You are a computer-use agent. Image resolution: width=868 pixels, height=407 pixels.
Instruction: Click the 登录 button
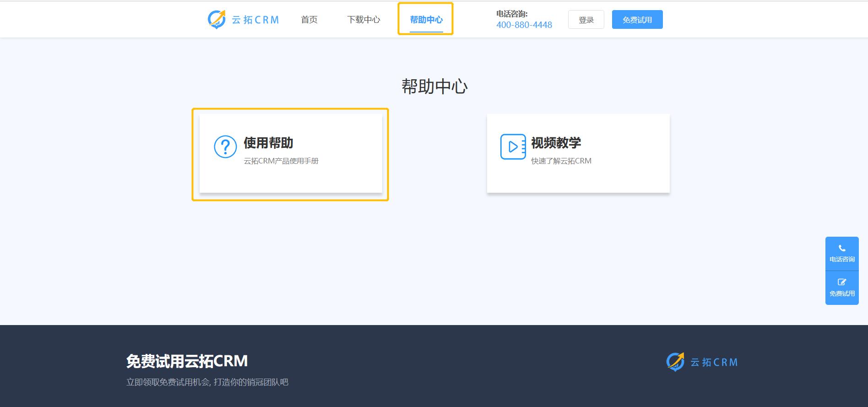pyautogui.click(x=586, y=20)
